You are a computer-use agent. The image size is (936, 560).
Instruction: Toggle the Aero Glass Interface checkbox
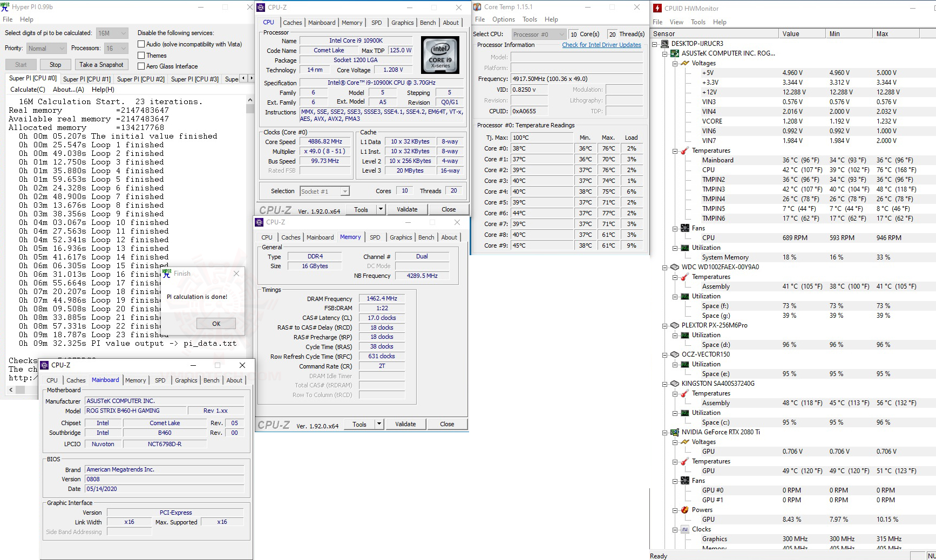pyautogui.click(x=141, y=66)
